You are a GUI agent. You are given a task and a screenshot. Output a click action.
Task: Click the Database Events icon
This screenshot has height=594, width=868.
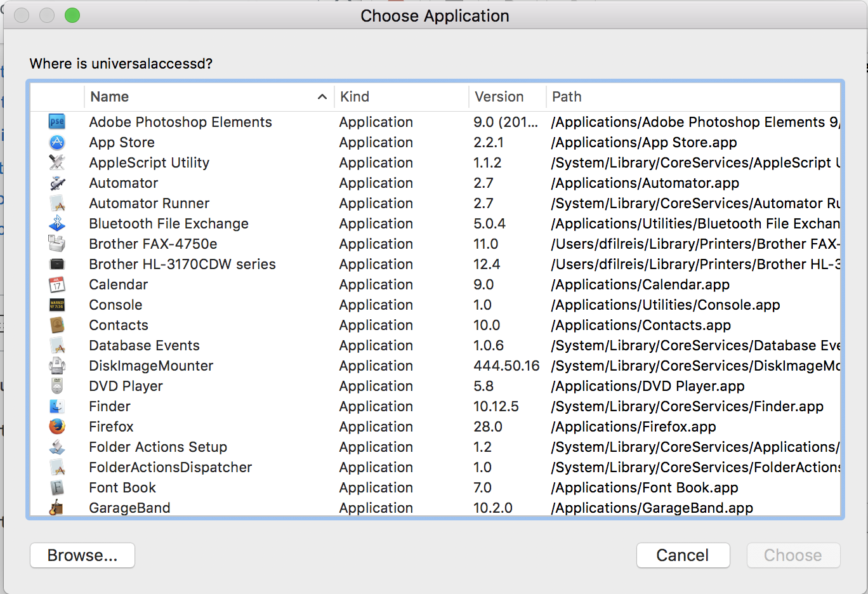[x=57, y=345]
